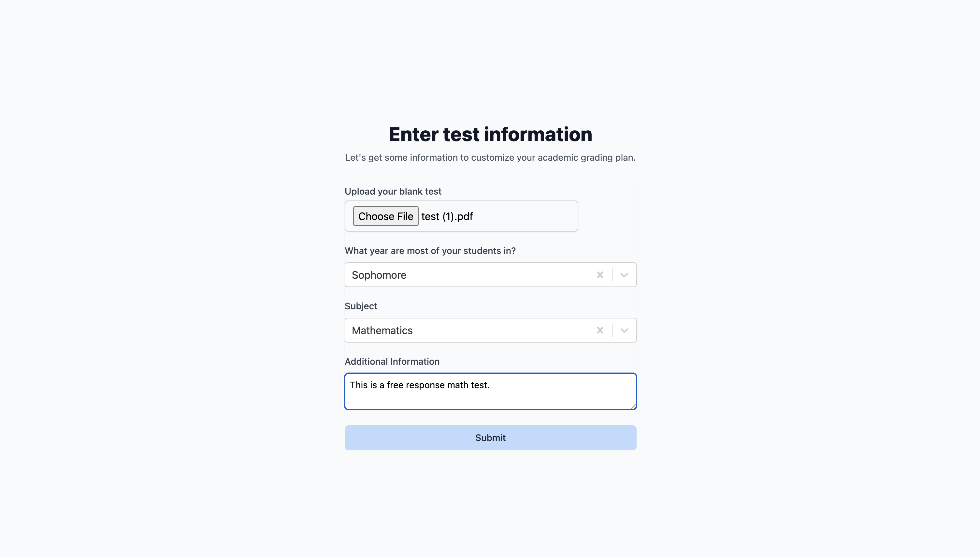Click the resize grip of the Additional Information box
The height and width of the screenshot is (558, 980).
point(633,407)
